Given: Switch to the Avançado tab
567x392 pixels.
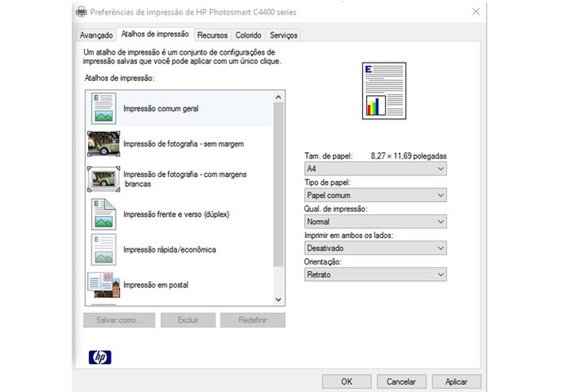Looking at the screenshot, I should click(96, 35).
